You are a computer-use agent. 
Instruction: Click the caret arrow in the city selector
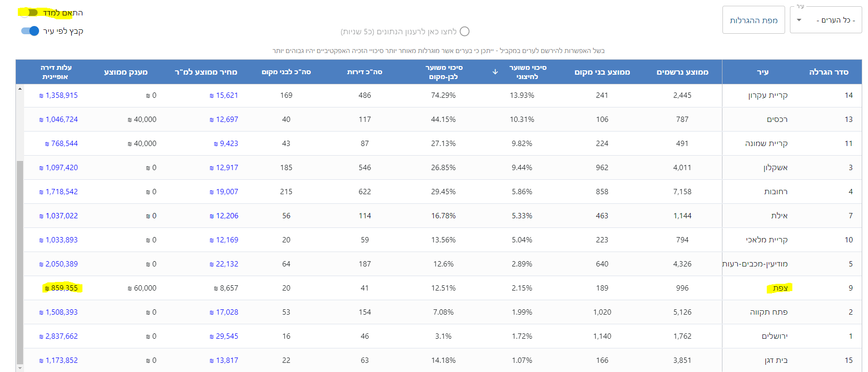(799, 20)
